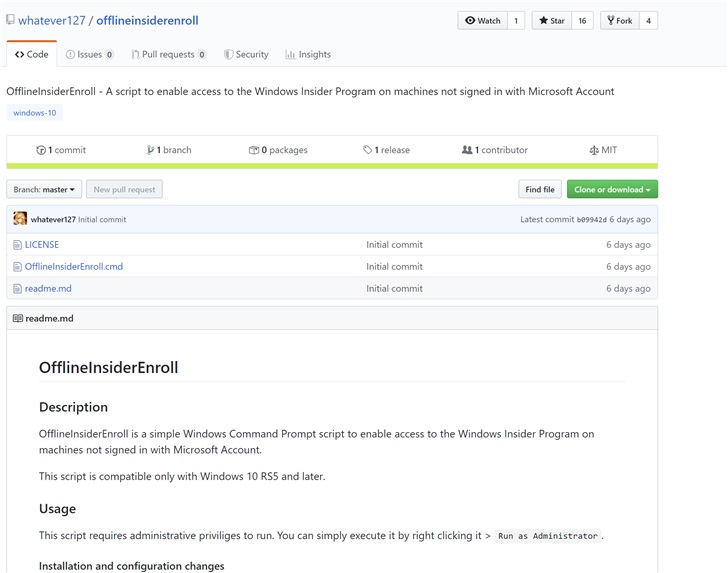This screenshot has width=728, height=573.
Task: Click the windows-10 topic tag
Action: coord(34,113)
